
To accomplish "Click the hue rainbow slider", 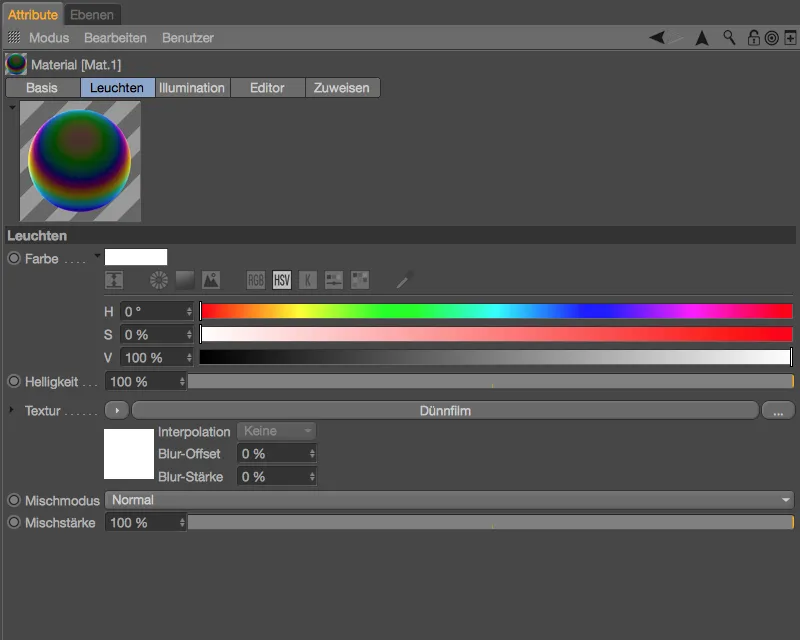I will (496, 311).
